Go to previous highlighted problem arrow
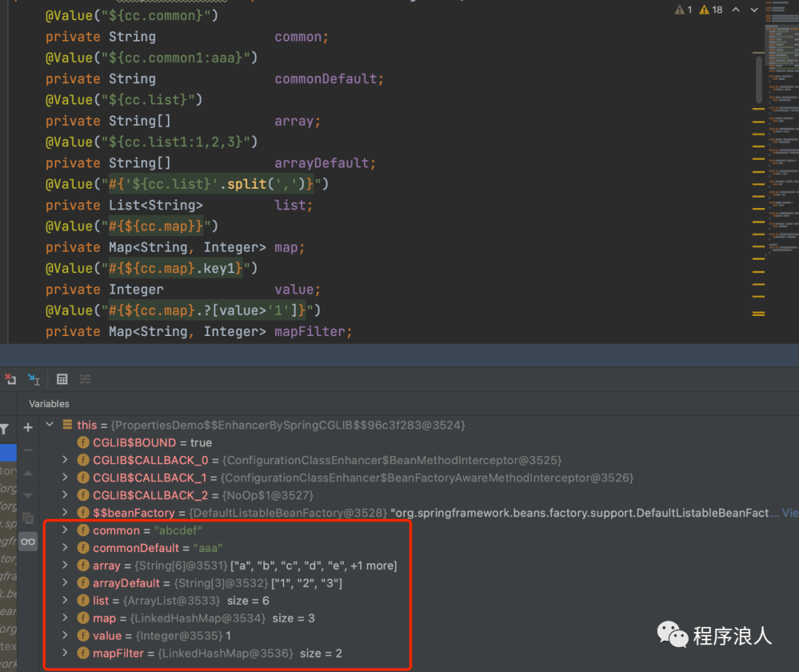 coord(736,10)
